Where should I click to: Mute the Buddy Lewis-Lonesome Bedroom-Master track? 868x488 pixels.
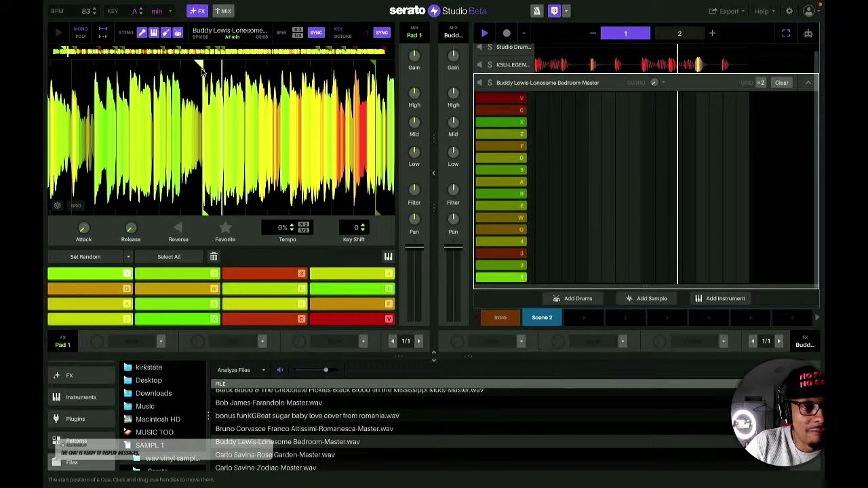click(479, 83)
